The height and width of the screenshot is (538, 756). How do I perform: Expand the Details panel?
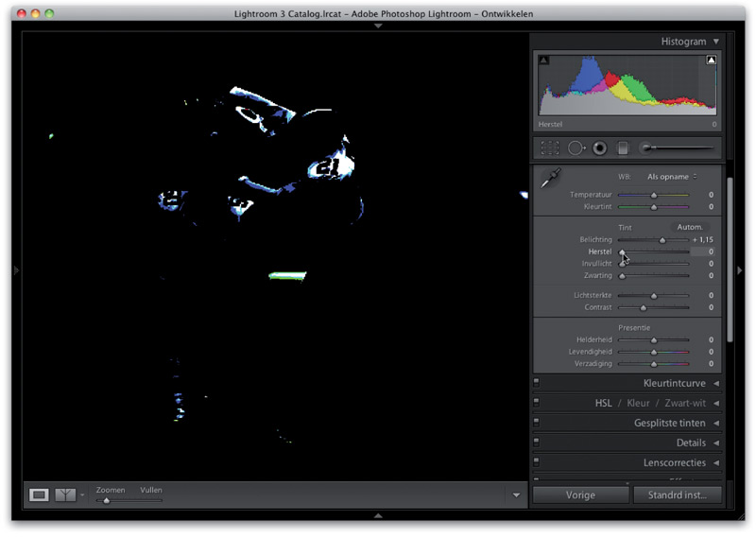click(x=716, y=443)
